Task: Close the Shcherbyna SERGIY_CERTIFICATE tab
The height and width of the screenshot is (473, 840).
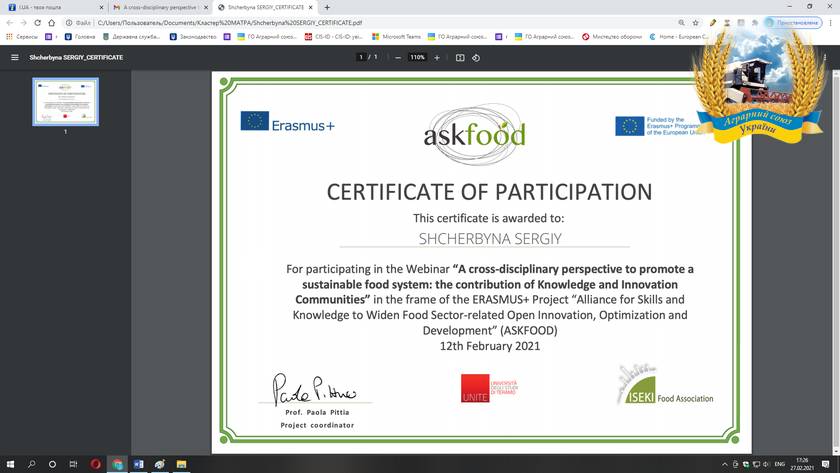Action: 311,7
